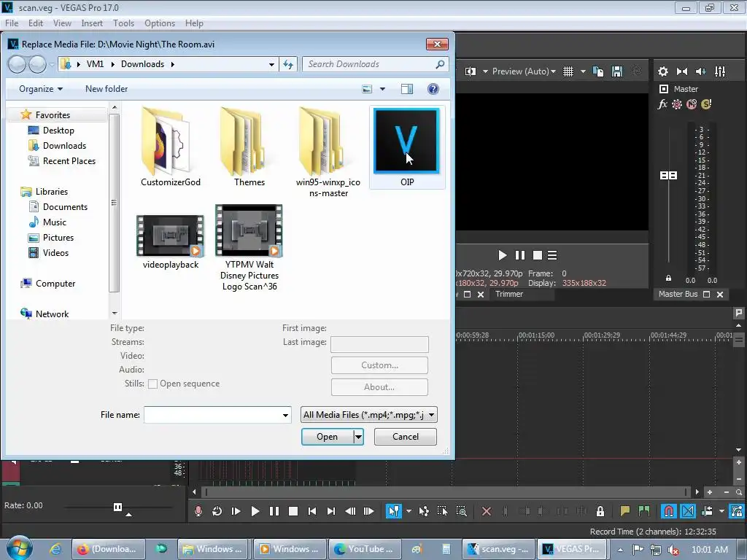Expand the File name history dropdown
Viewport: 747px width, 560px height.
click(285, 415)
